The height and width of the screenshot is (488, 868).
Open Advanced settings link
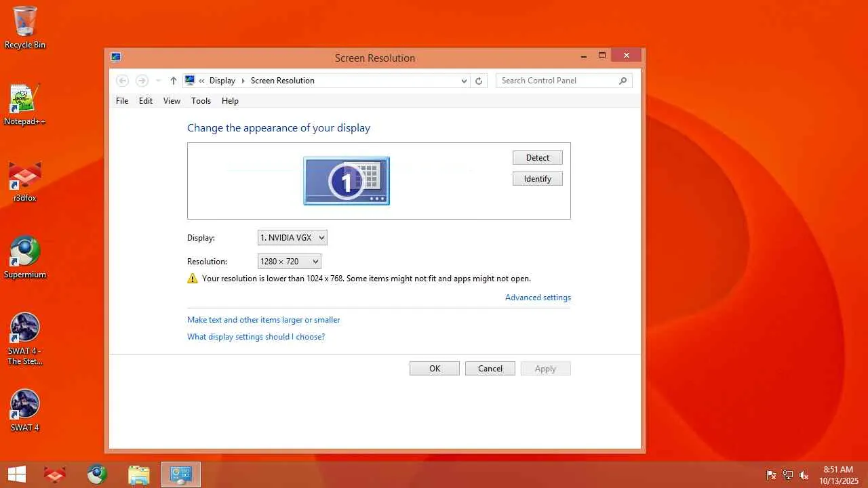tap(538, 298)
